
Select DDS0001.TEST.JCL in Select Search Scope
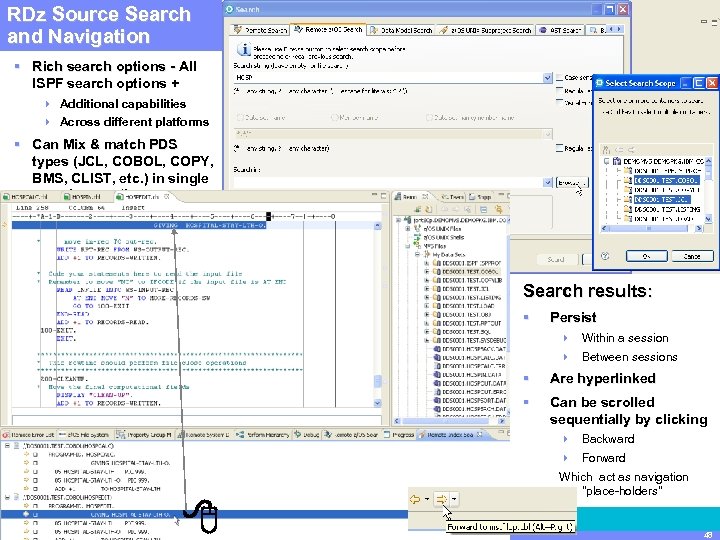662,199
